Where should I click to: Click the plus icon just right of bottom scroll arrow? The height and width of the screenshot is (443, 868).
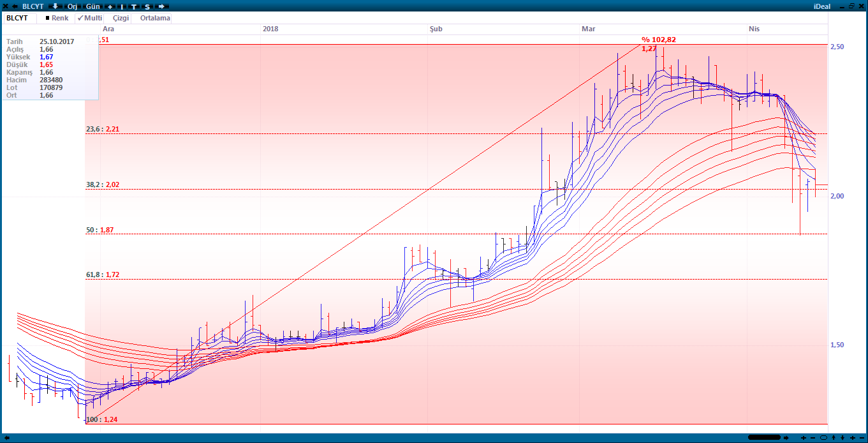pyautogui.click(x=804, y=438)
